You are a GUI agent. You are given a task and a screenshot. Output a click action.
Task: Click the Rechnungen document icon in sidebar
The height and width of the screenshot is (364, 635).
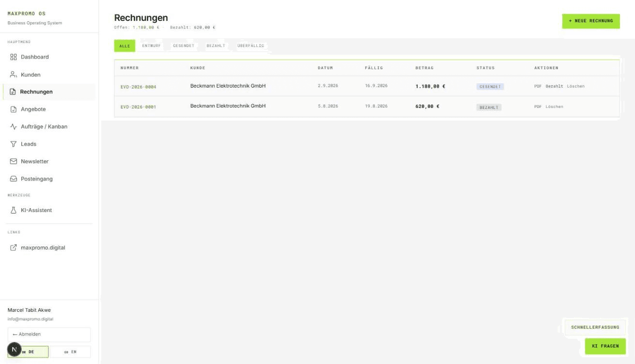click(13, 92)
